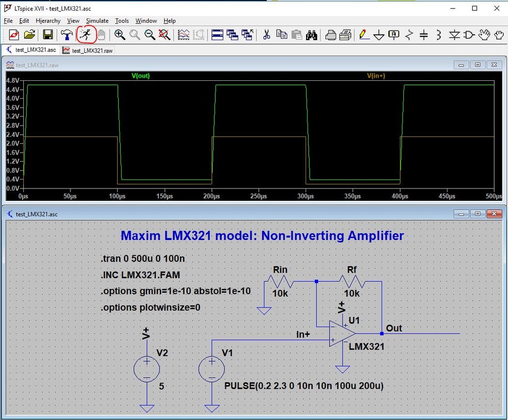The image size is (508, 420).
Task: Click Zoom to Fit crossed magnifier
Action: 165,35
